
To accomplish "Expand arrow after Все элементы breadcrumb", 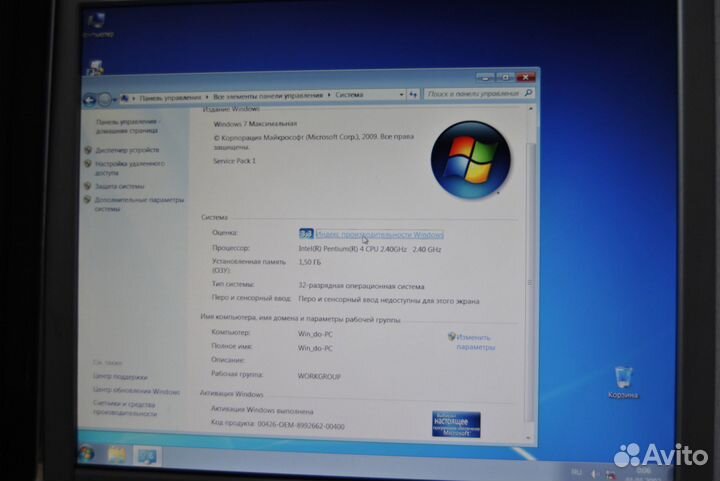I will pos(329,95).
